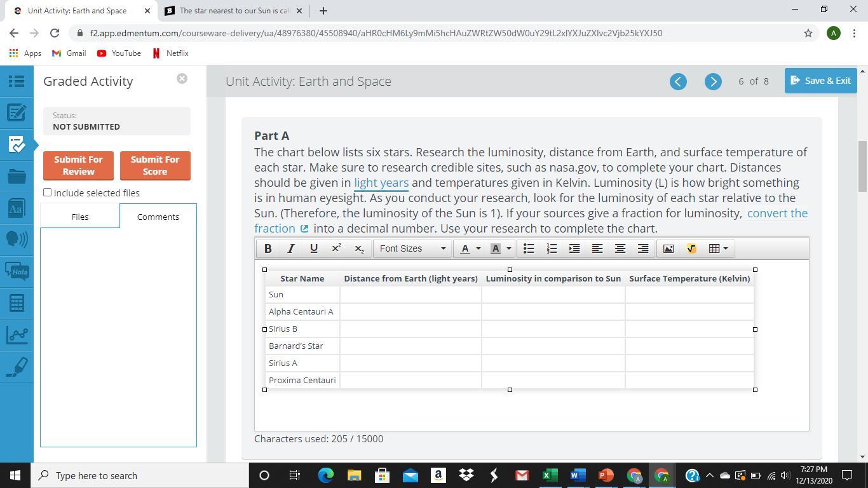This screenshot has height=488, width=868.
Task: Open the Hola translation tool
Action: point(17,271)
